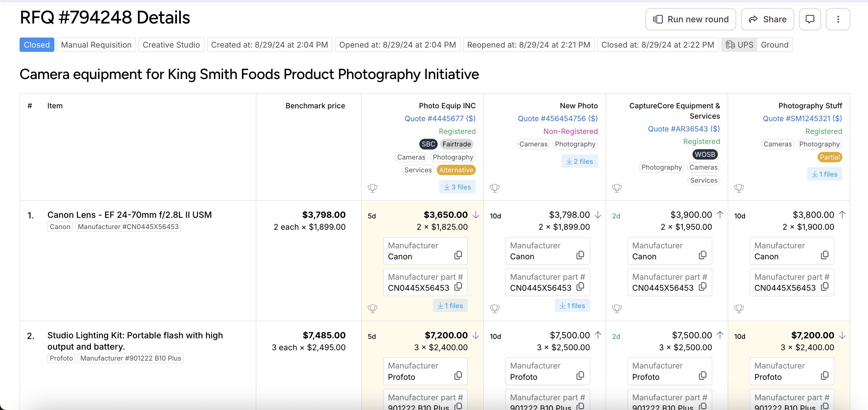Copy Profoto manufacturer in Photography Stuff cell

click(824, 375)
